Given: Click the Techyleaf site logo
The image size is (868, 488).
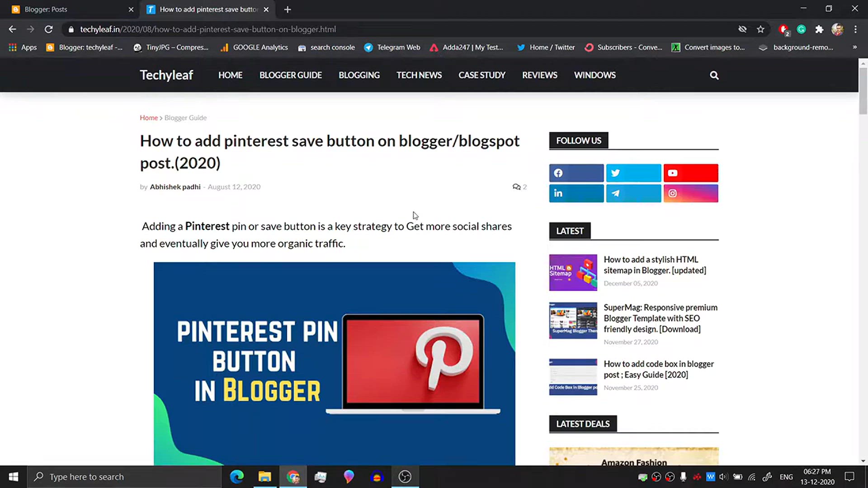Looking at the screenshot, I should [166, 75].
